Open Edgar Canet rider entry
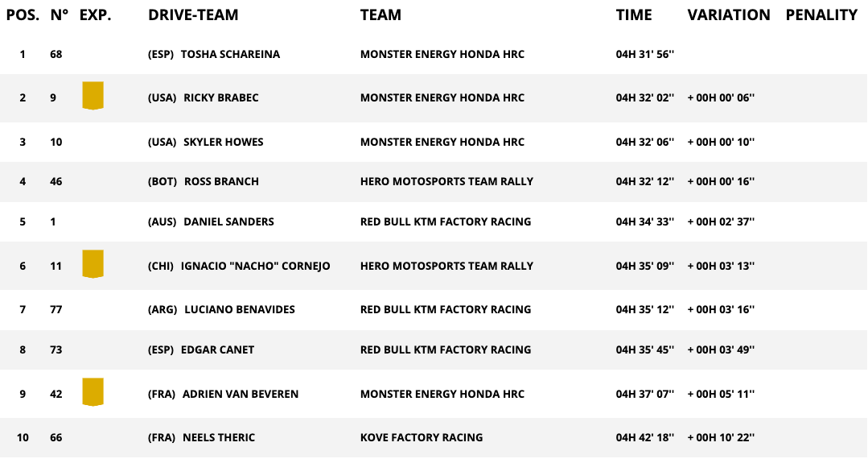 218,349
